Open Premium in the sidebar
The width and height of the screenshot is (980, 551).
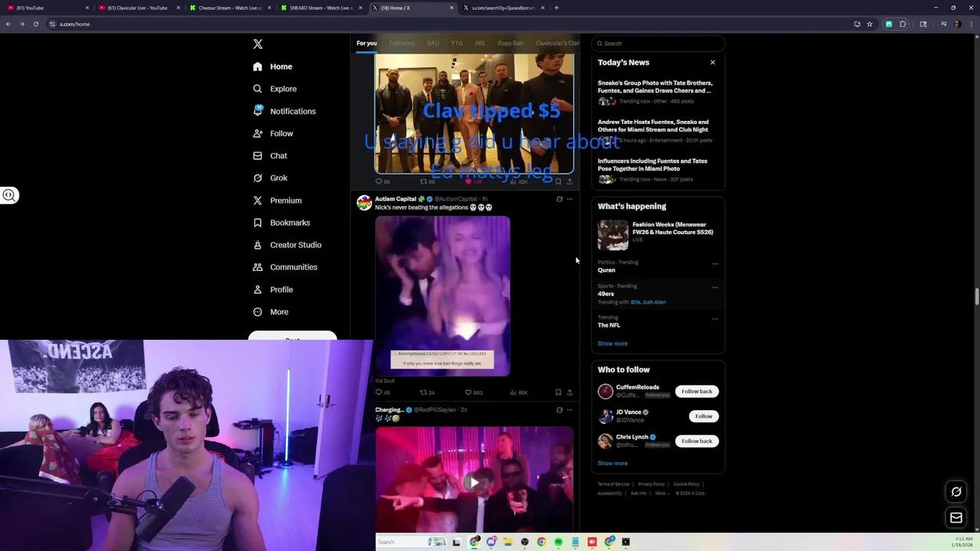(x=277, y=201)
